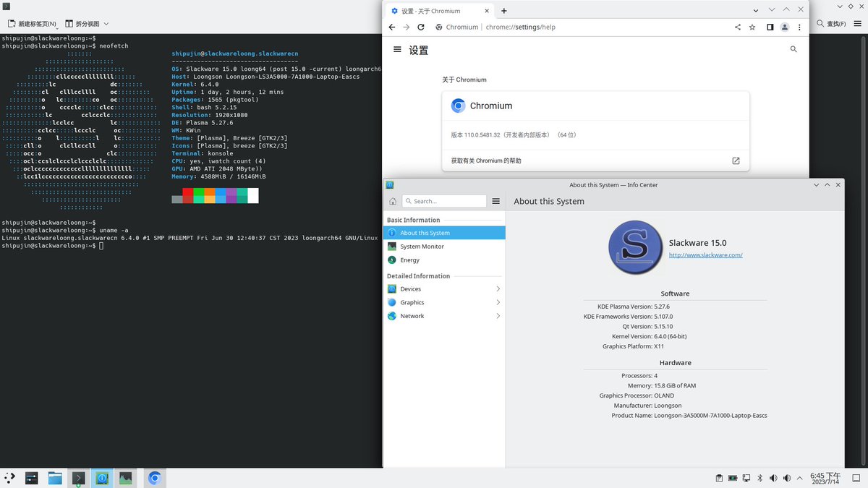Toggle the Chromium side panel icon

[770, 27]
